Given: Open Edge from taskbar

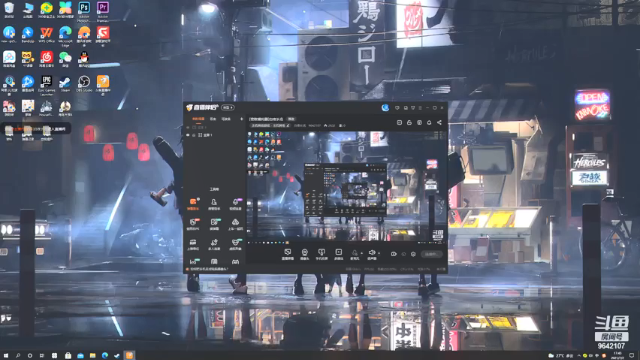Looking at the screenshot, I should pyautogui.click(x=105, y=356).
